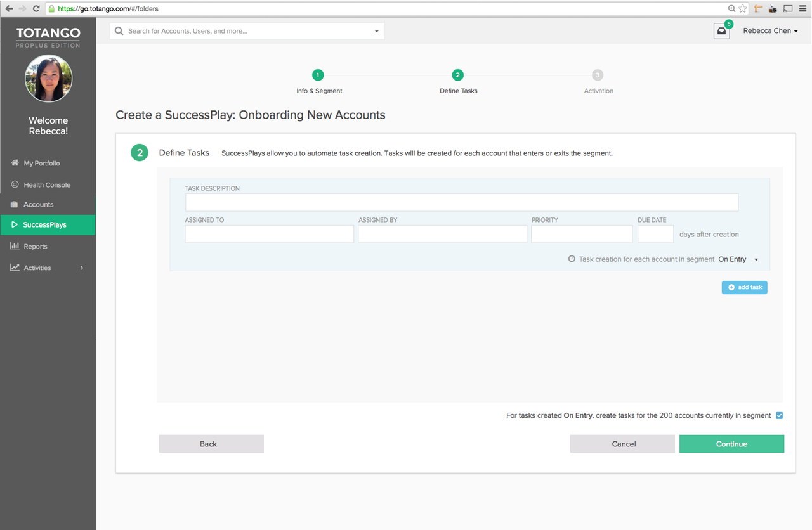This screenshot has height=530, width=812.
Task: Select step 2 Define Tasks
Action: (x=458, y=75)
